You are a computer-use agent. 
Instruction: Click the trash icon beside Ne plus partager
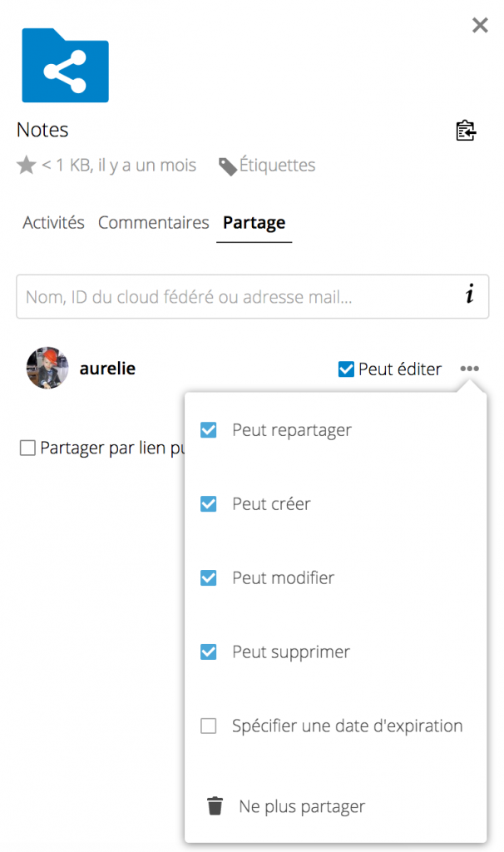[214, 805]
